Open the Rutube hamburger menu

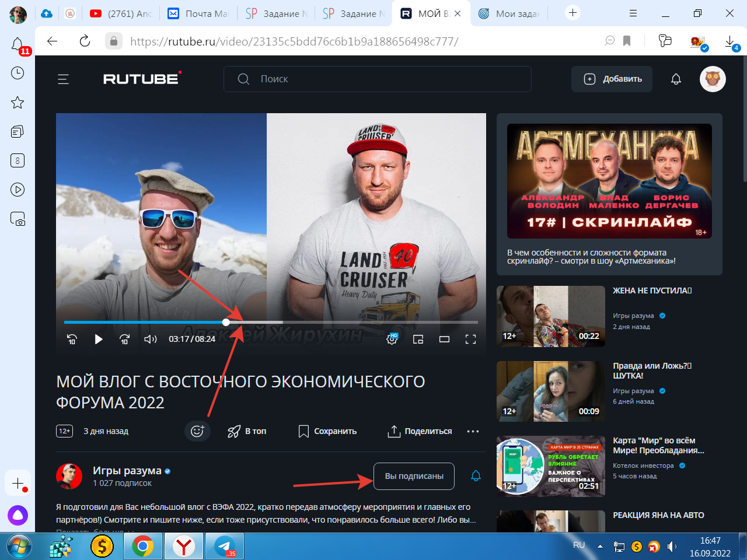point(63,79)
